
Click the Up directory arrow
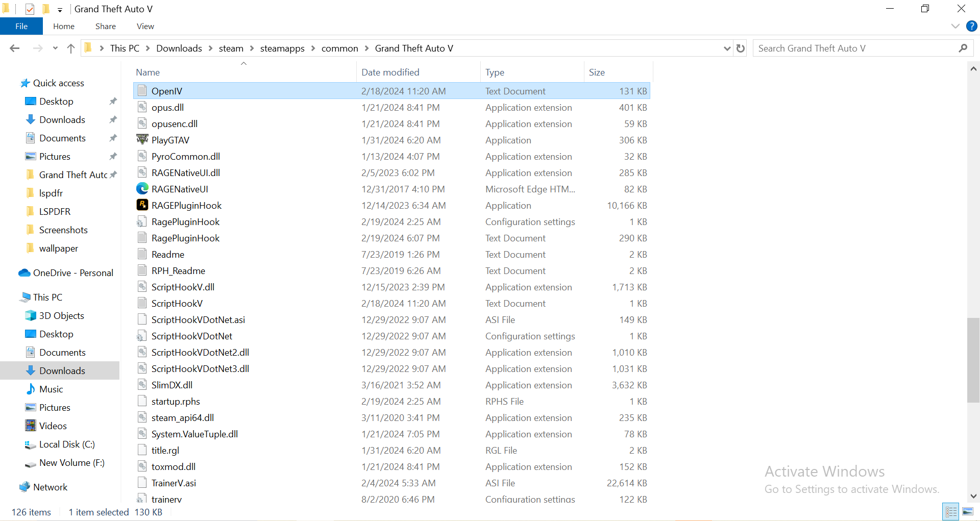(x=71, y=48)
